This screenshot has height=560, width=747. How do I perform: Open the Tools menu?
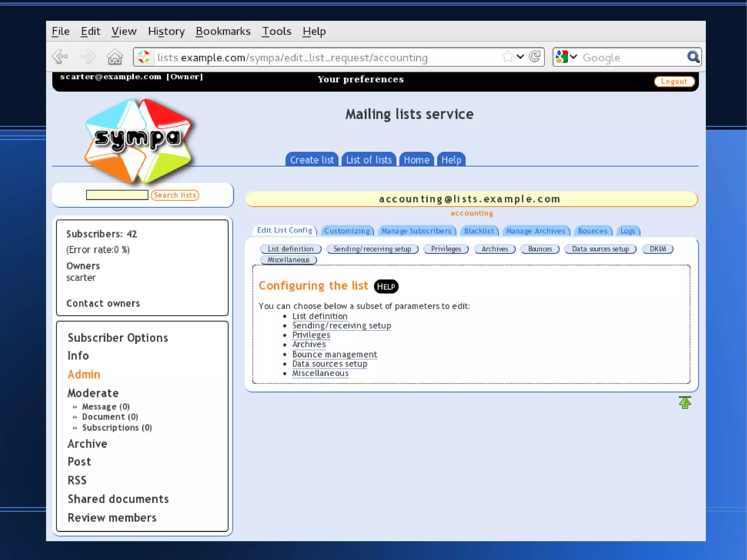click(x=276, y=31)
